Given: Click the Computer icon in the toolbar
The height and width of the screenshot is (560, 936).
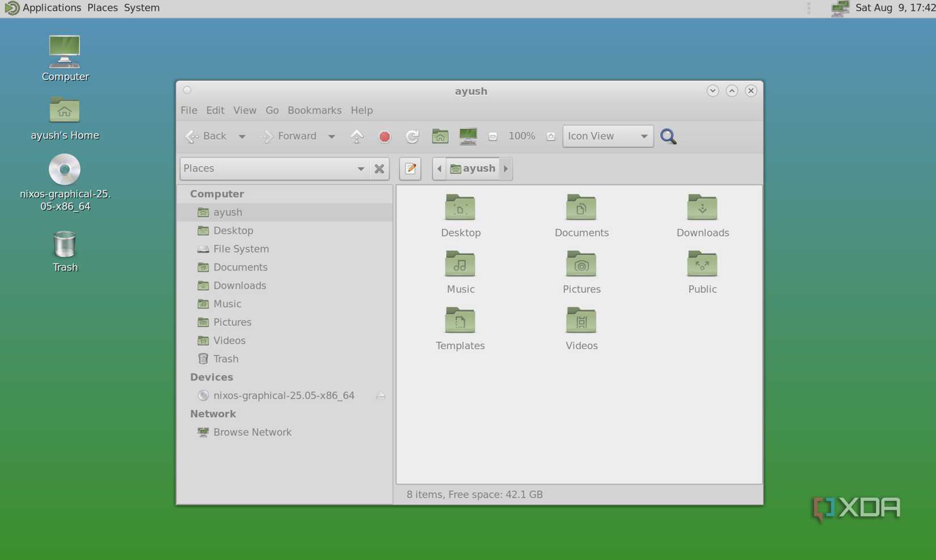Looking at the screenshot, I should click(467, 136).
